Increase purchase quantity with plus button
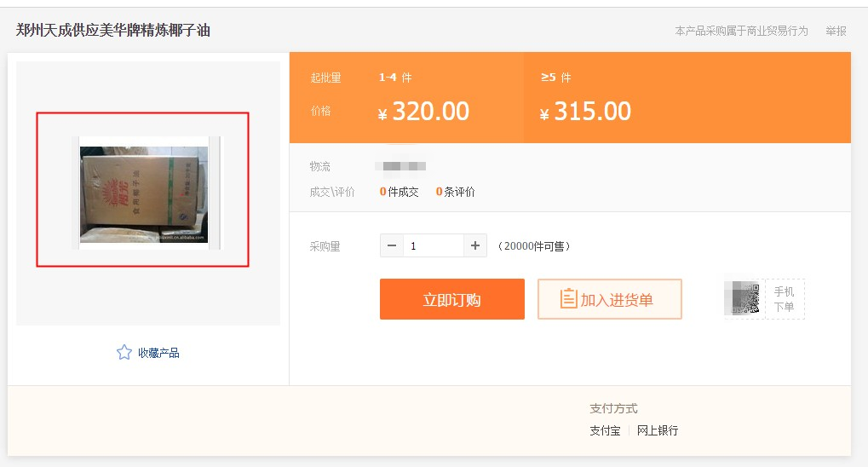 475,245
